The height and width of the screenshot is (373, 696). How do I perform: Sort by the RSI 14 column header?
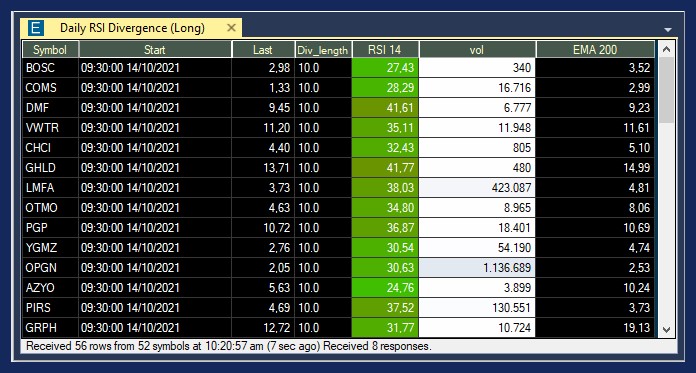385,50
